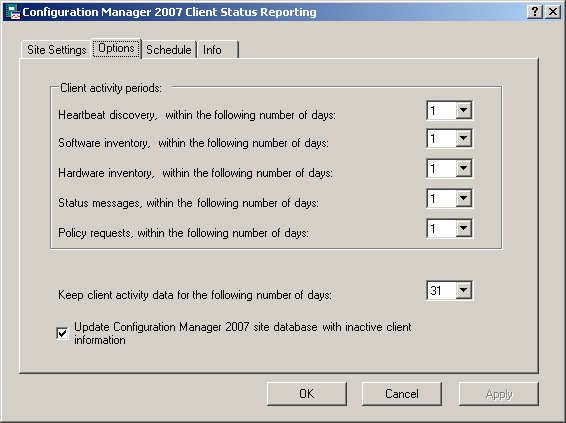This screenshot has height=423, width=566.
Task: Click the greyed Apply button
Action: (x=499, y=394)
